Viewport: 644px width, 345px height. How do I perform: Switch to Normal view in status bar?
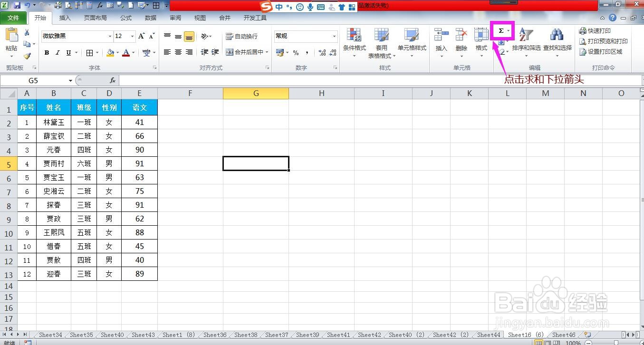coord(538,343)
